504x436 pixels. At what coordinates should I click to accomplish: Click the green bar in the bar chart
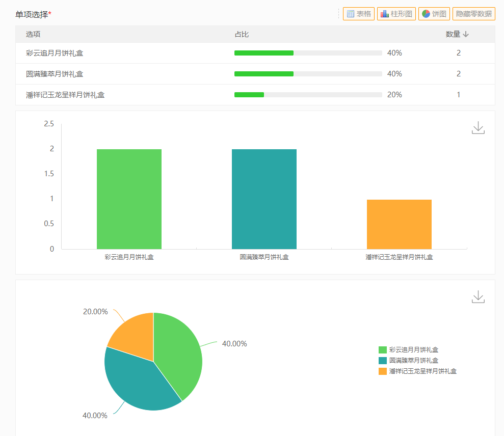[129, 199]
